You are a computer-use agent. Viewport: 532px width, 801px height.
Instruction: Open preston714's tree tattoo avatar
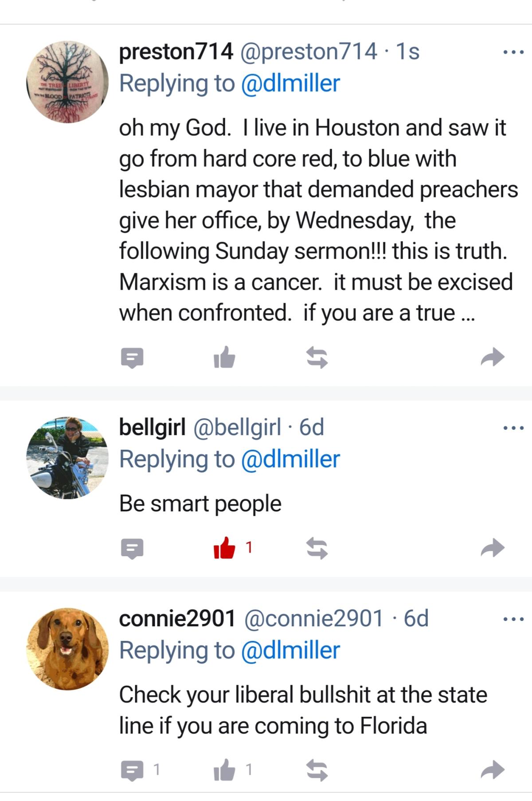pos(67,82)
